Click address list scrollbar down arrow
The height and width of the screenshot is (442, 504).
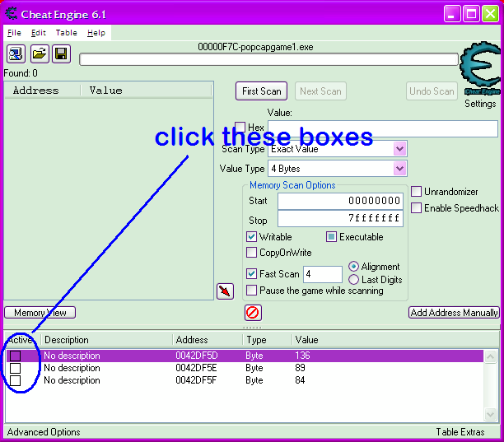[490, 414]
